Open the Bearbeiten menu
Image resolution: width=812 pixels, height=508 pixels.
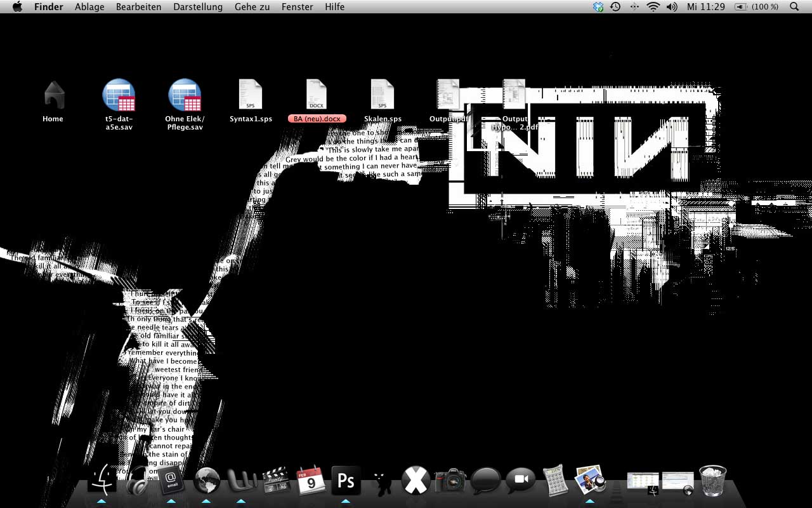pos(138,7)
